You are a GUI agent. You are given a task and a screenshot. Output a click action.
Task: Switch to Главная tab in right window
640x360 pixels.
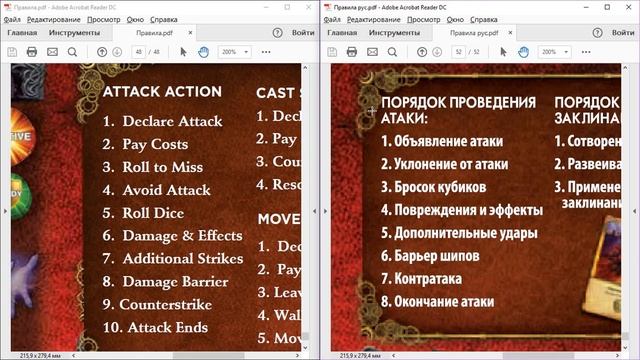(342, 33)
